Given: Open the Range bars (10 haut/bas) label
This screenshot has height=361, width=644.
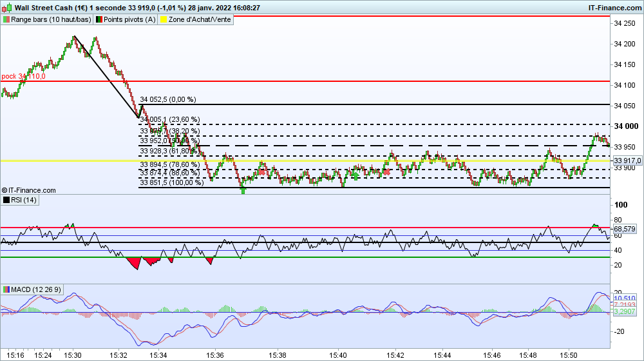Looking at the screenshot, I should [51, 19].
